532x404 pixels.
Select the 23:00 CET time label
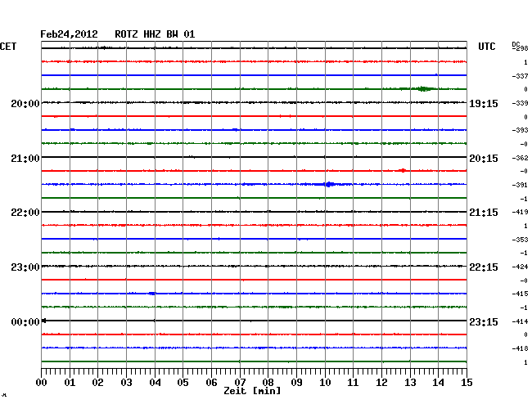25,267
